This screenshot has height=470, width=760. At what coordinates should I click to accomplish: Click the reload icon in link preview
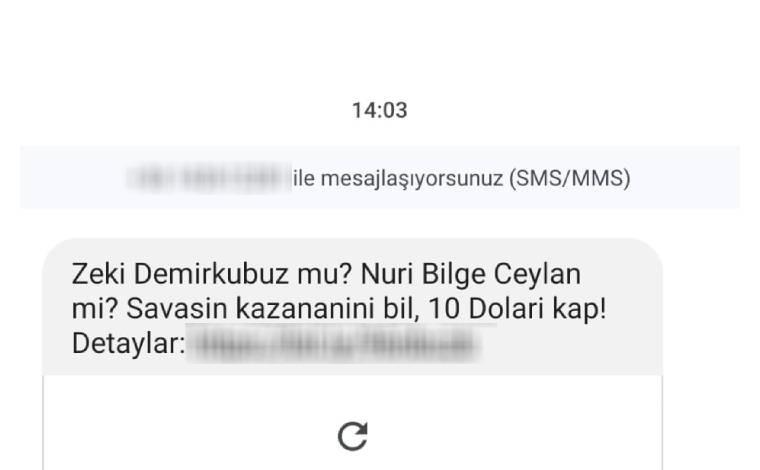(x=352, y=436)
